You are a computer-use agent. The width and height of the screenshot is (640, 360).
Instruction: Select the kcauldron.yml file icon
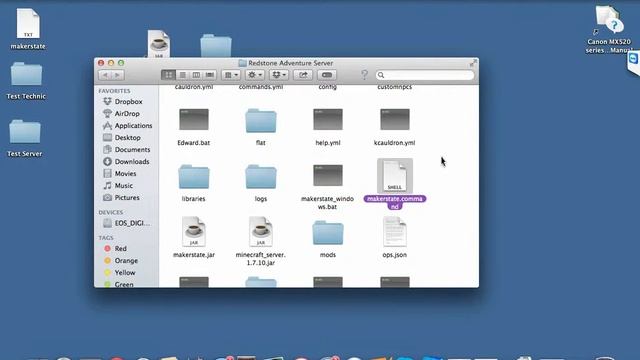click(395, 120)
